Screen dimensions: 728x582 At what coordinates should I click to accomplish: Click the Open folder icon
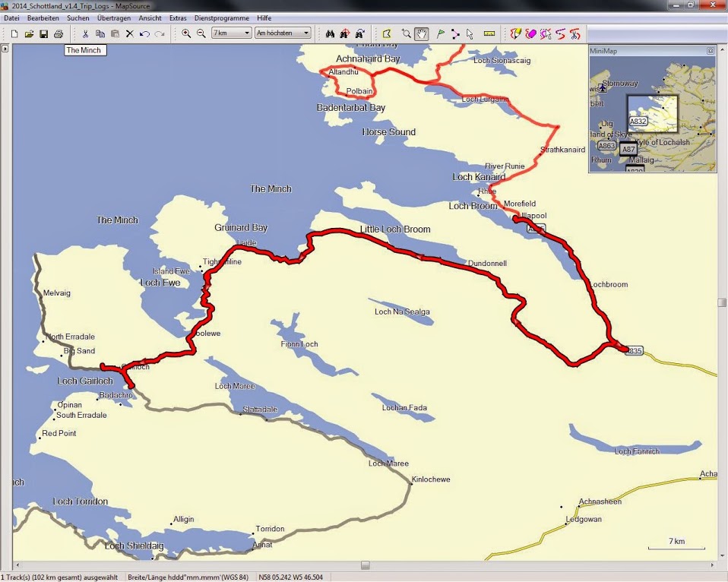point(29,33)
